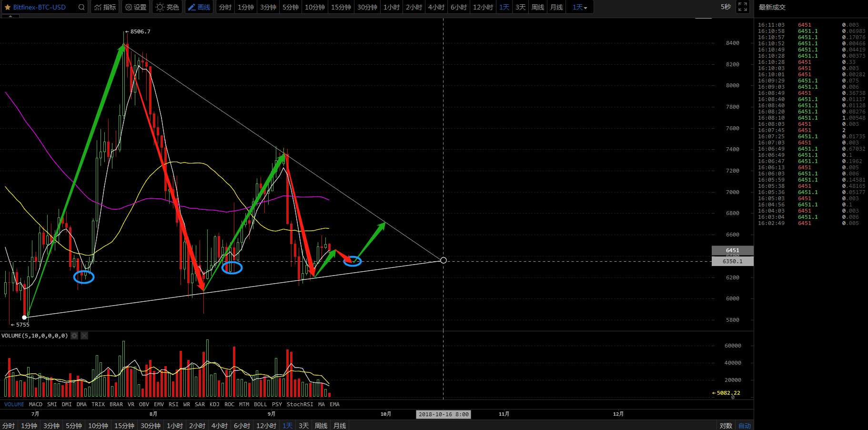Image resolution: width=868 pixels, height=430 pixels.
Task: Open the 指标 indicators menu
Action: (105, 7)
